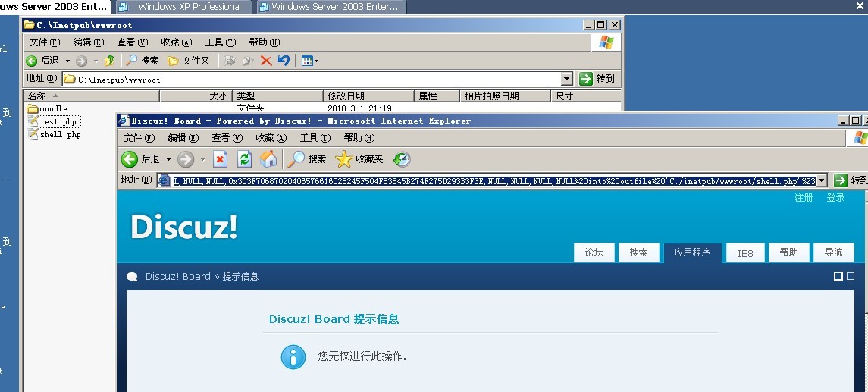Image resolution: width=868 pixels, height=392 pixels.
Task: Click the IE Home icon
Action: [268, 159]
